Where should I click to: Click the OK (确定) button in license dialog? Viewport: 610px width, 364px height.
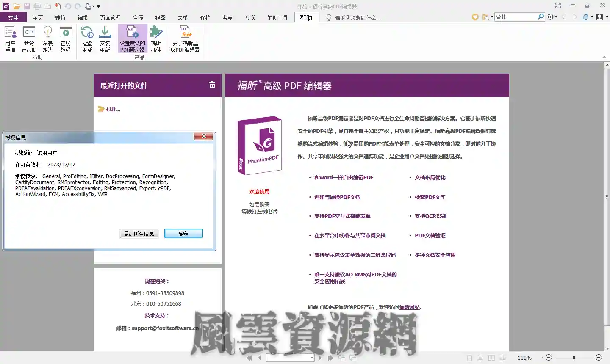[183, 234]
